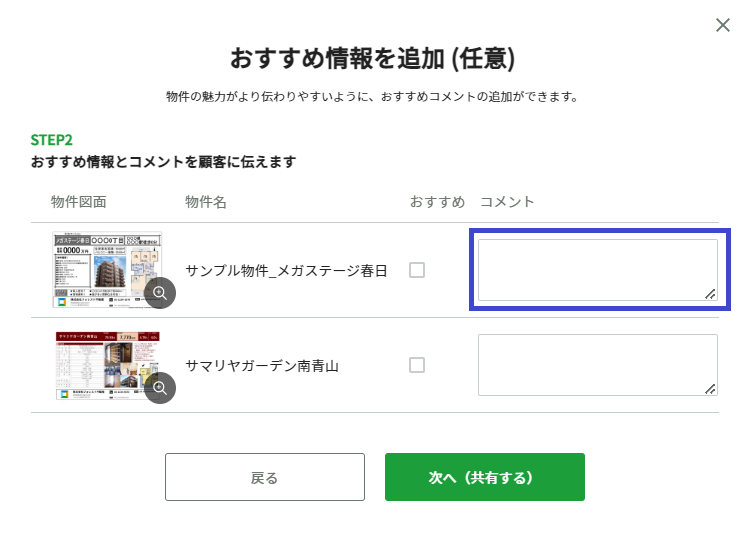Close the おすすめ情報を追加 dialog
Image resolution: width=749 pixels, height=535 pixels.
click(x=723, y=25)
